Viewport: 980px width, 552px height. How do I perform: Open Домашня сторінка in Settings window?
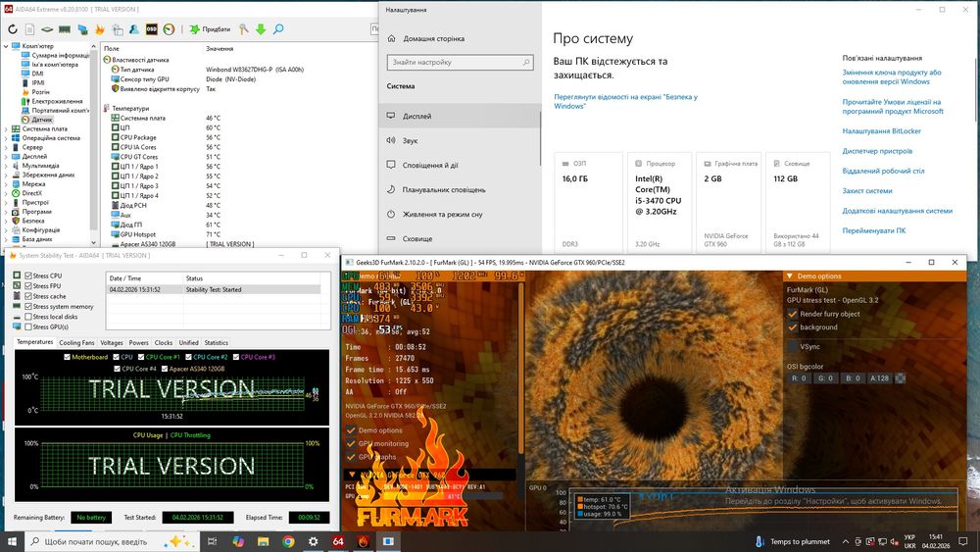434,38
